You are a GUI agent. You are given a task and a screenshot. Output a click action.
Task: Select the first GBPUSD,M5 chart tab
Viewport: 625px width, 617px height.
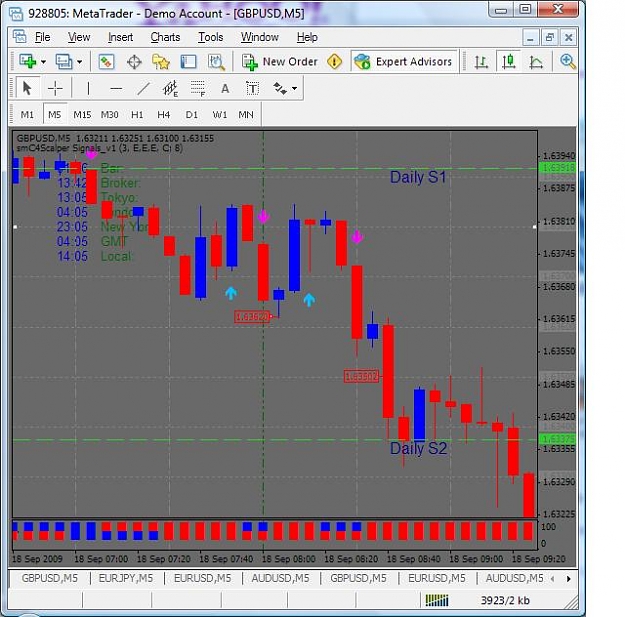tap(50, 578)
